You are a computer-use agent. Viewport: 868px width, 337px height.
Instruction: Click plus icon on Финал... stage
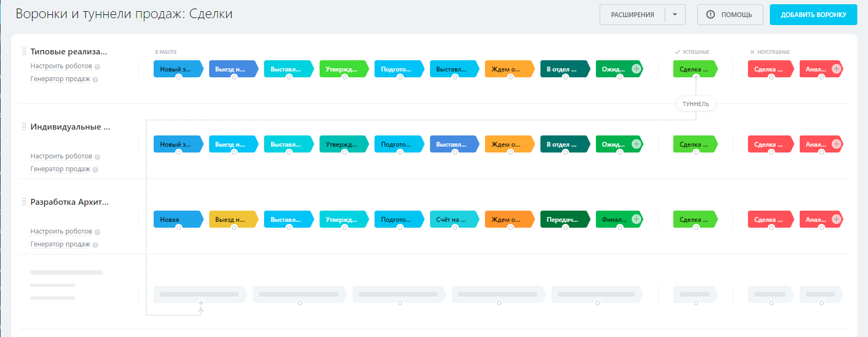click(636, 219)
